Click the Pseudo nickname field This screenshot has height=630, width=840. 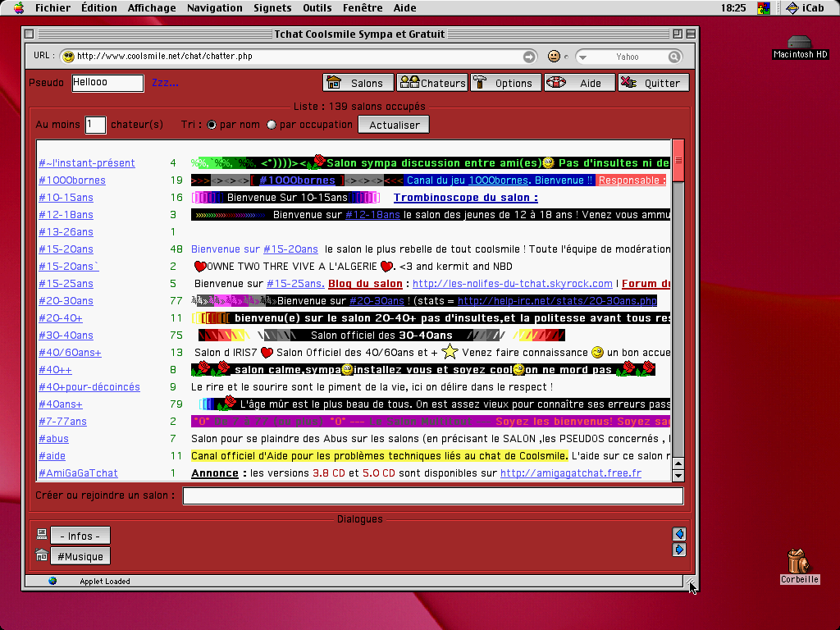(107, 83)
